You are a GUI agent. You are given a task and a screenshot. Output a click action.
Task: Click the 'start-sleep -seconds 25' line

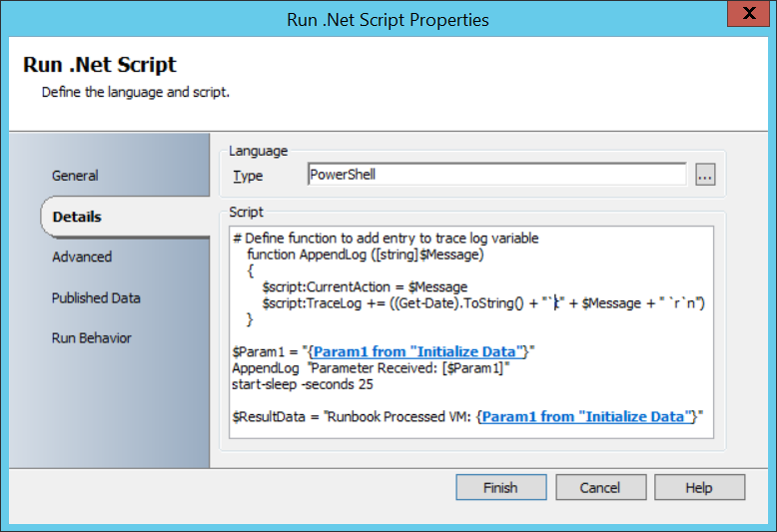tap(303, 384)
